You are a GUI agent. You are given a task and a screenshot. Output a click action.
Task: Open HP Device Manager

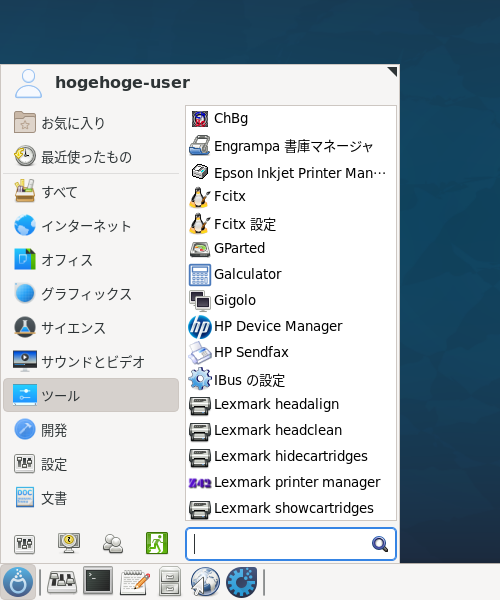coord(291,326)
